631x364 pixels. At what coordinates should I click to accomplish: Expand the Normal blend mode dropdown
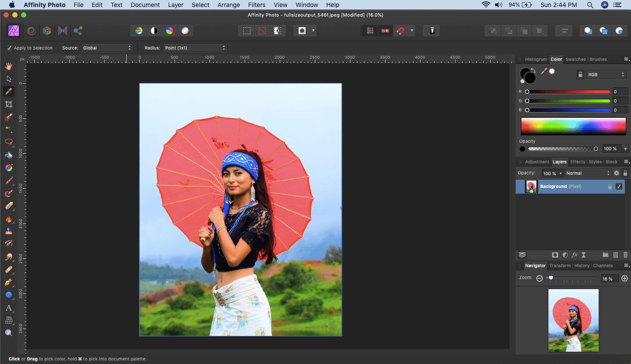coord(587,173)
